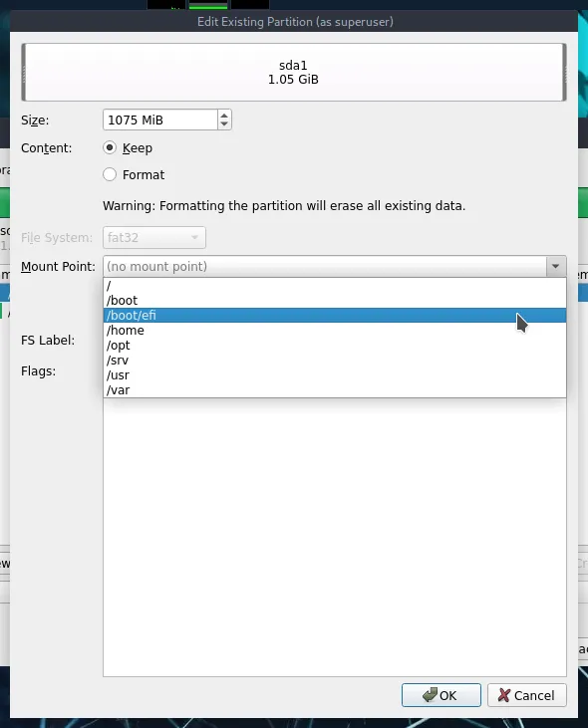The width and height of the screenshot is (588, 728).
Task: Click the Size field showing 1075 MiB
Action: [x=160, y=120]
